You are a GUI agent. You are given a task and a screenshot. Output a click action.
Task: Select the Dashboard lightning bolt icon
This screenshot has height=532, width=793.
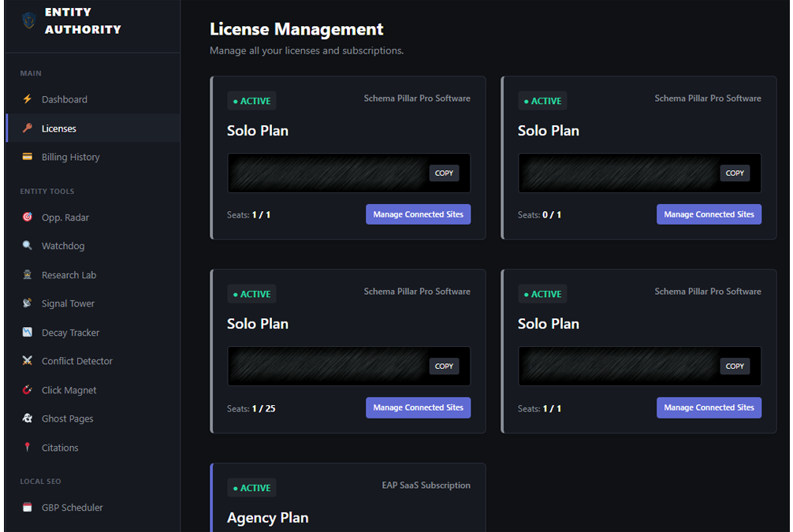coord(28,99)
